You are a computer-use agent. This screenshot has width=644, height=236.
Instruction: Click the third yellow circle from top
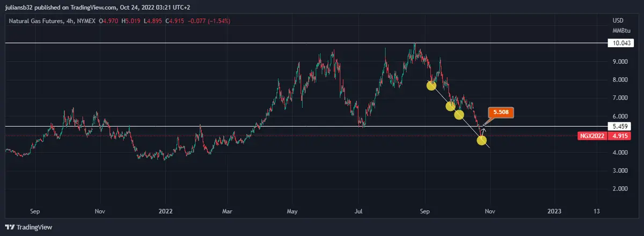pos(459,114)
